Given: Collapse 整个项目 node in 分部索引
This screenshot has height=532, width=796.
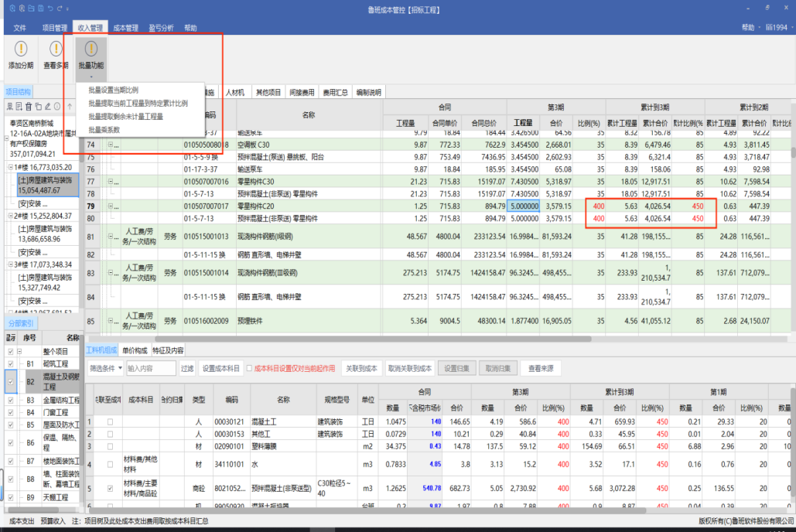Looking at the screenshot, I should coord(19,351).
